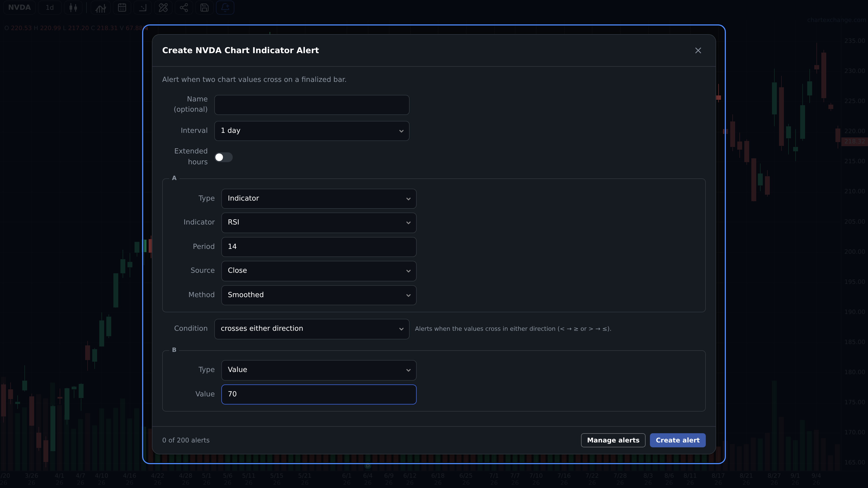Click the add alert bell icon
This screenshot has width=868, height=488.
coord(225,7)
